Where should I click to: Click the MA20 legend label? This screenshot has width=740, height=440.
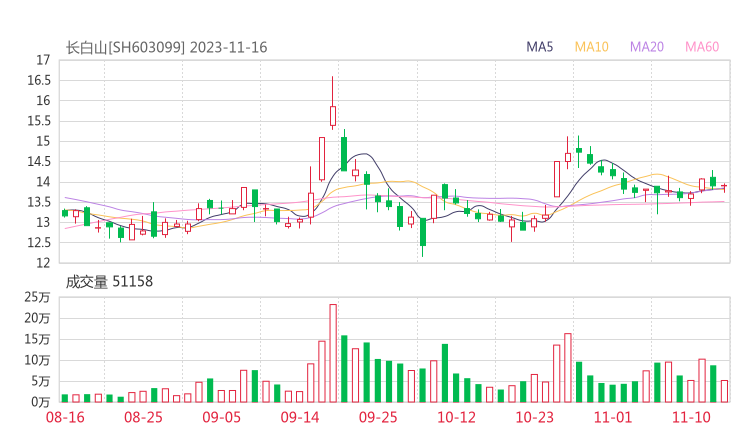coord(647,47)
